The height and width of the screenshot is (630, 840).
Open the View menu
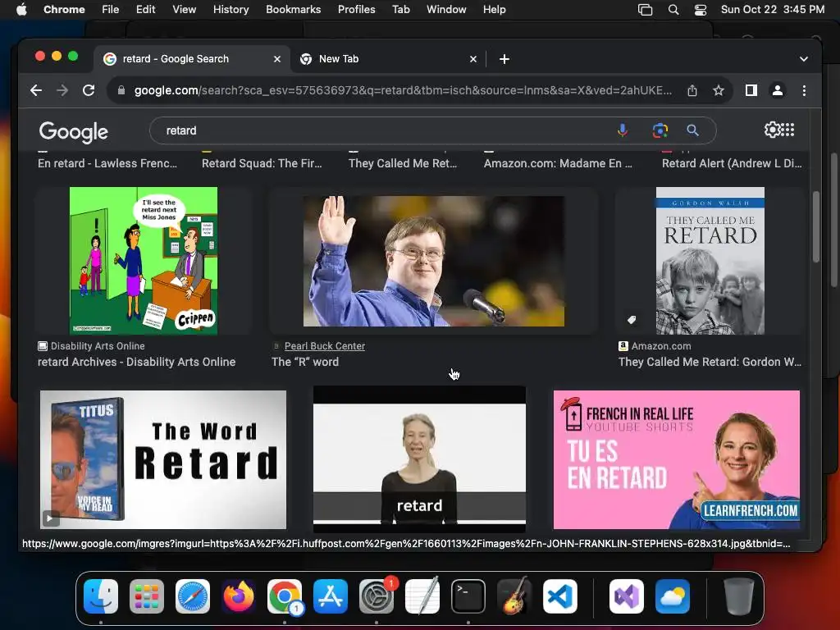coord(184,10)
